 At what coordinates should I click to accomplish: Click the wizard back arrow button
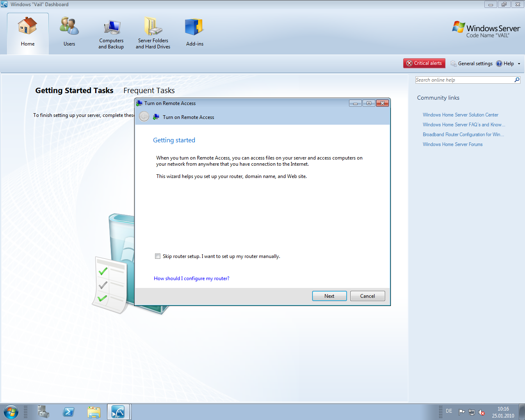click(x=144, y=117)
